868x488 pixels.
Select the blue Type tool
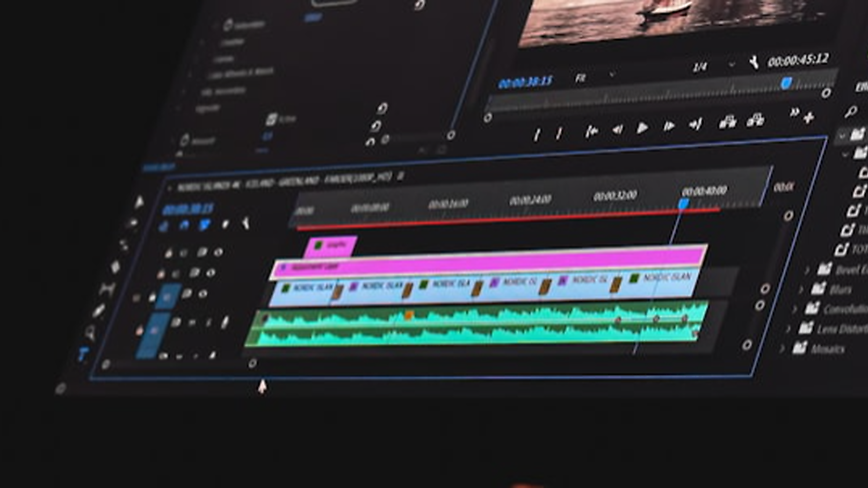pos(83,354)
